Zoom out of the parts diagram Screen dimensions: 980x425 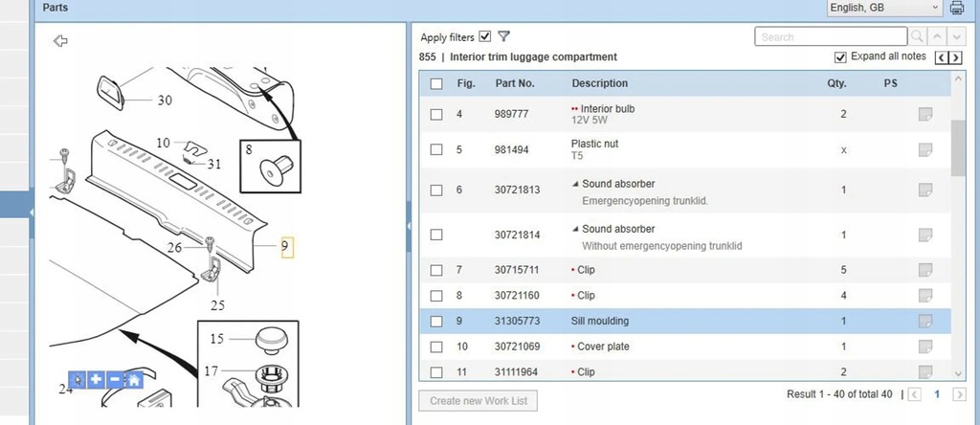[116, 380]
